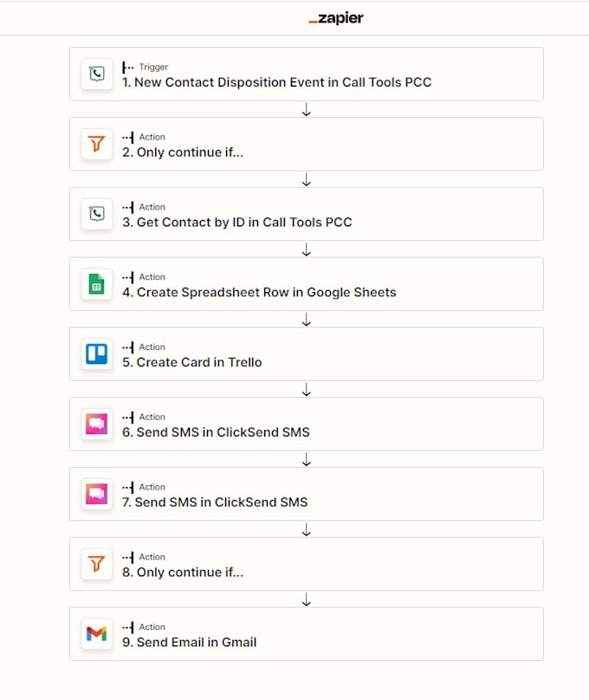Select the Gmail icon on step 9
The width and height of the screenshot is (589, 700).
click(x=96, y=633)
